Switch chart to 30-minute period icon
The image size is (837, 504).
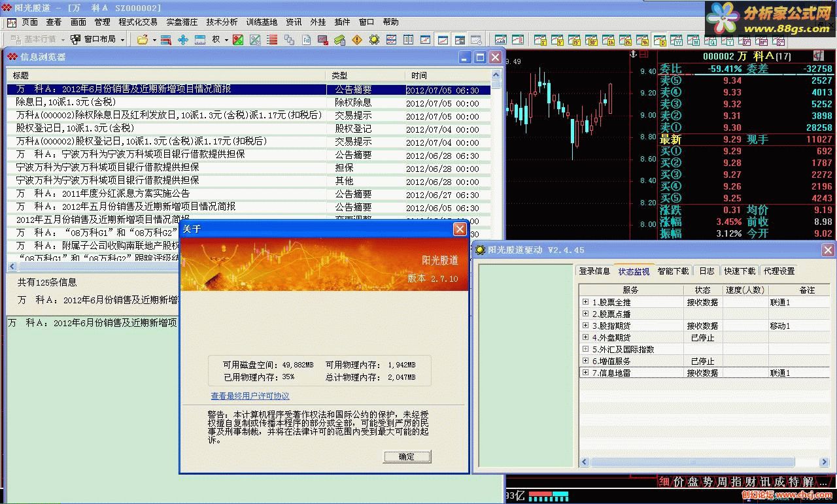coord(591,40)
